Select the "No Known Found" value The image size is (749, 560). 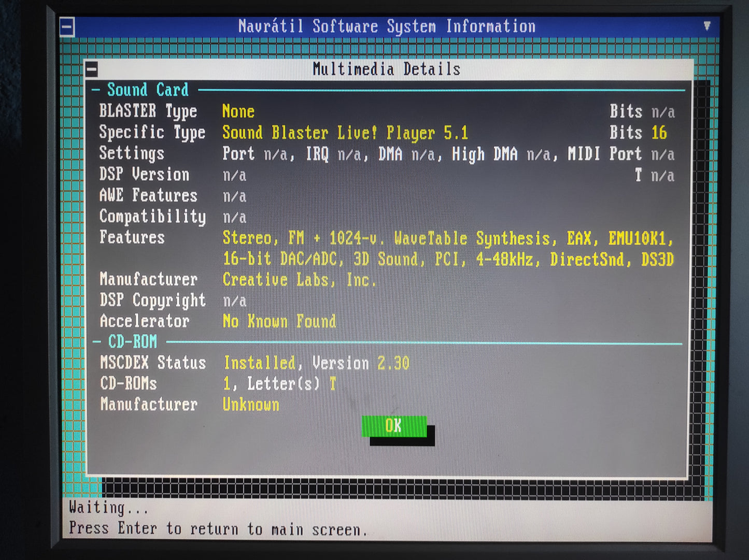pos(279,321)
